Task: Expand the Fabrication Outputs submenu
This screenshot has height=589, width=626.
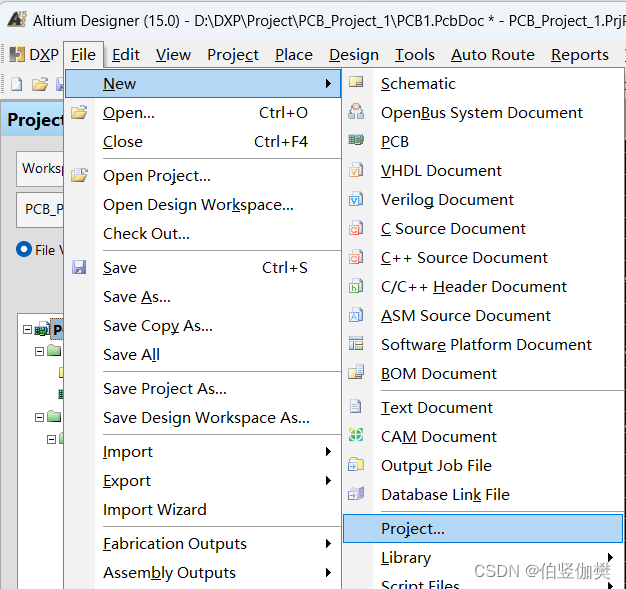Action: click(328, 543)
